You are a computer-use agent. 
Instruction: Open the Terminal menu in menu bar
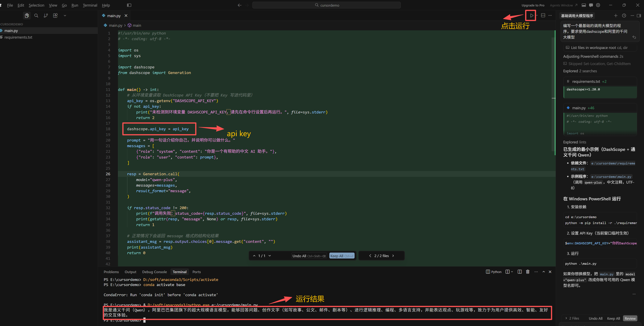coord(90,5)
